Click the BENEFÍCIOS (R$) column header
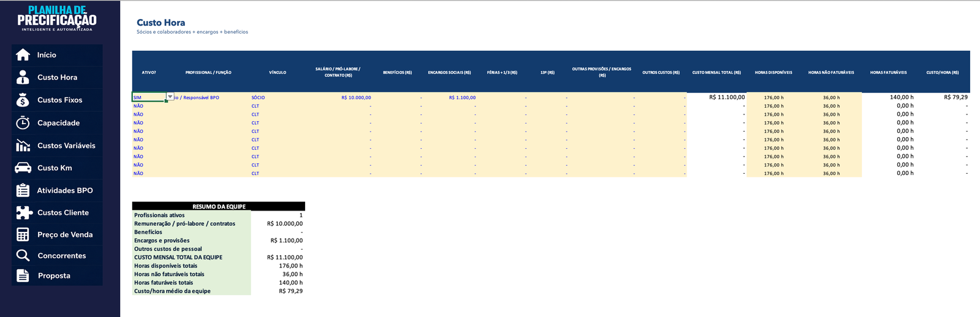 [398, 72]
